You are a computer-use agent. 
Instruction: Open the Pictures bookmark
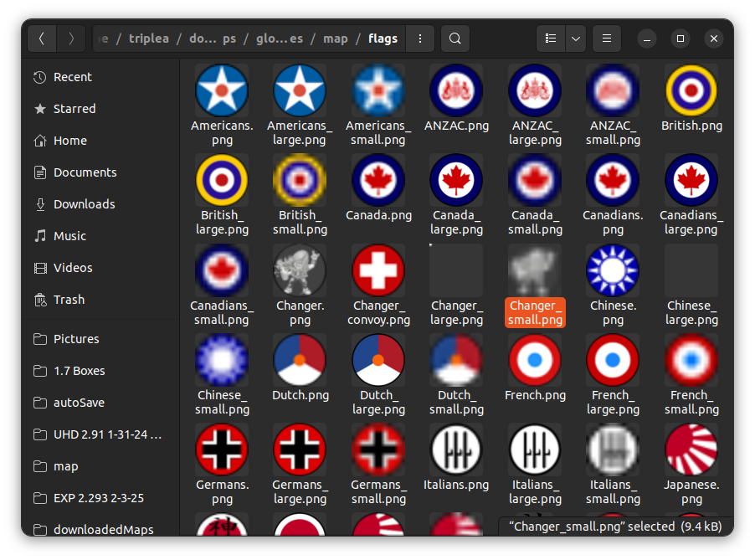100,339
